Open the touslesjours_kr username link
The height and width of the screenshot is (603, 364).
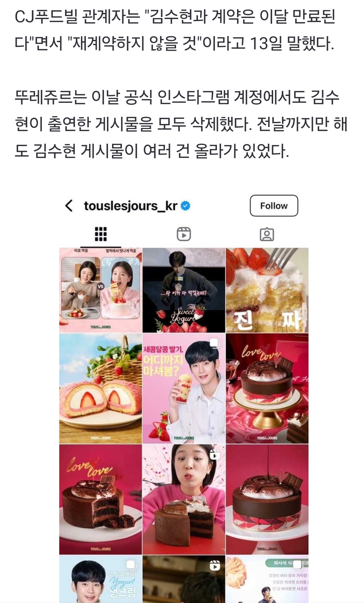[x=131, y=206]
